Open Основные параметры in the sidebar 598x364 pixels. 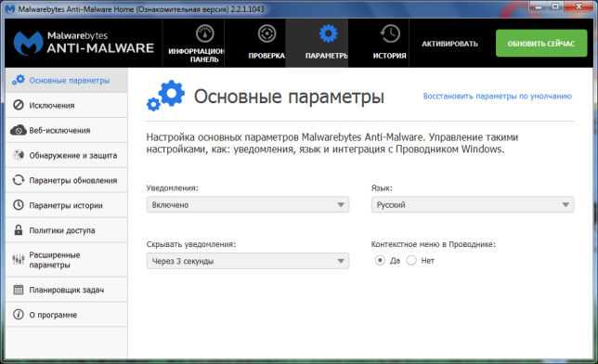click(x=67, y=80)
